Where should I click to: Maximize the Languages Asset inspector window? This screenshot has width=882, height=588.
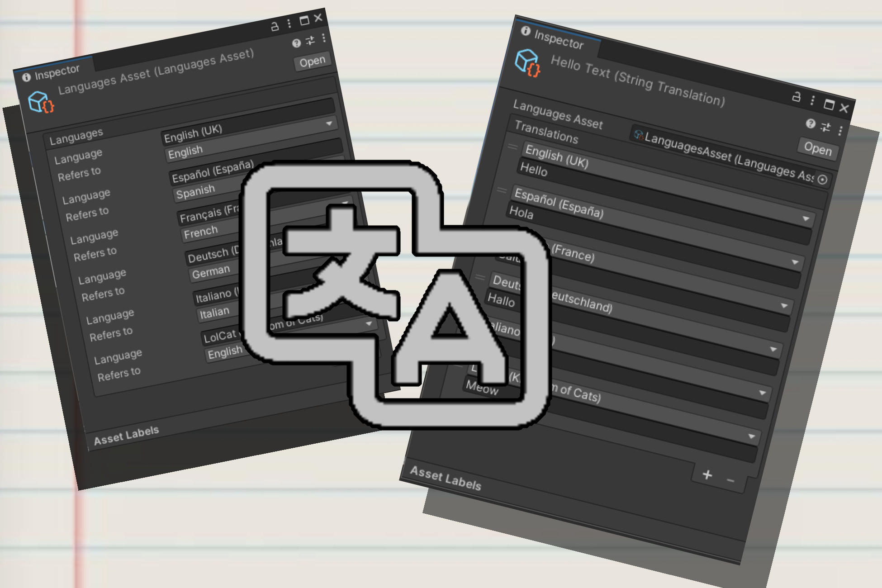tap(304, 20)
